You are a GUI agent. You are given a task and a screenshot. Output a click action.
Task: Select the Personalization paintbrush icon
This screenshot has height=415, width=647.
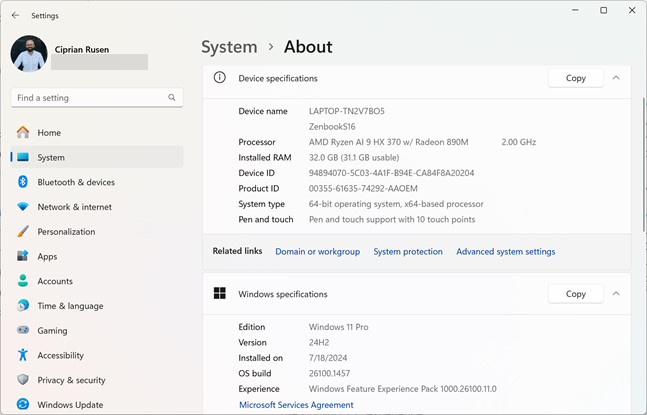click(23, 231)
